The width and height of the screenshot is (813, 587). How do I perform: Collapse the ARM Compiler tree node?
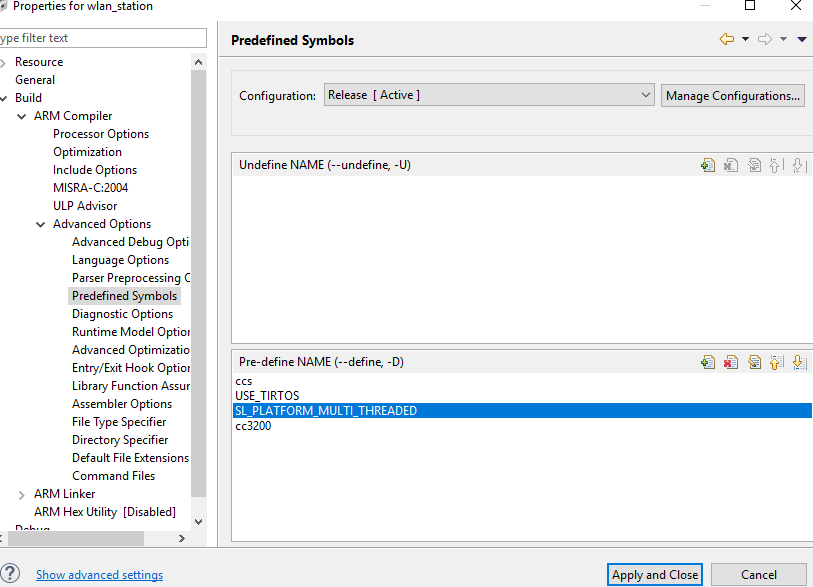(22, 116)
